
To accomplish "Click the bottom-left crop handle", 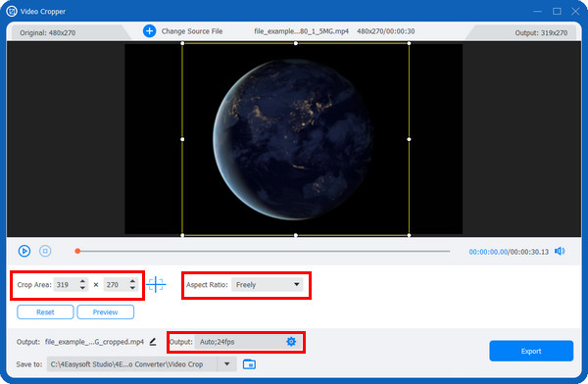I will click(182, 235).
